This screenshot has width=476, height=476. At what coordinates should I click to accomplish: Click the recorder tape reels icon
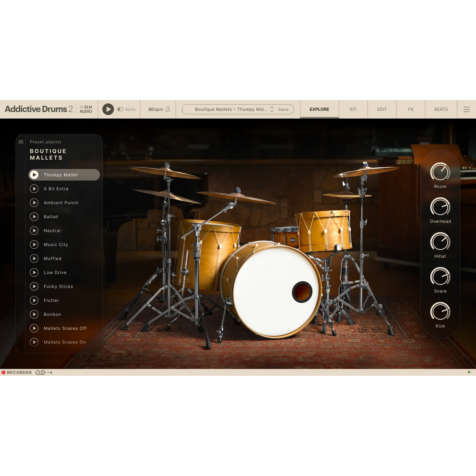[x=40, y=373]
